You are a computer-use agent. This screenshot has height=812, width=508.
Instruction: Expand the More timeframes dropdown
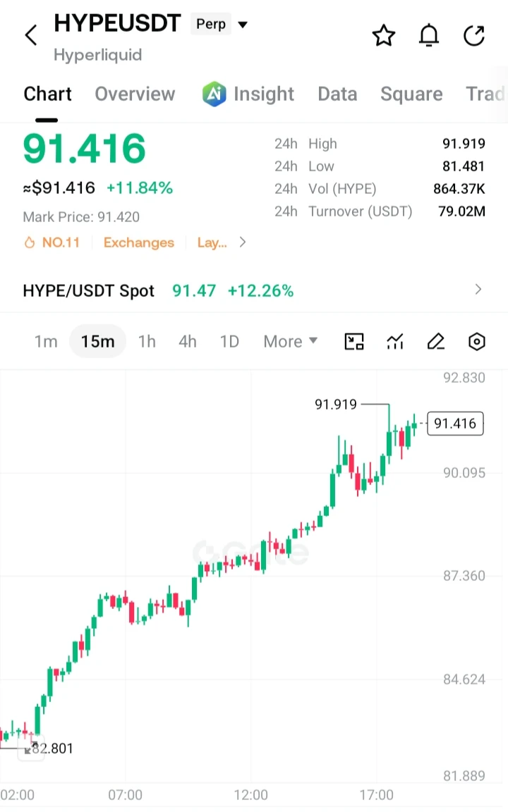tap(290, 341)
